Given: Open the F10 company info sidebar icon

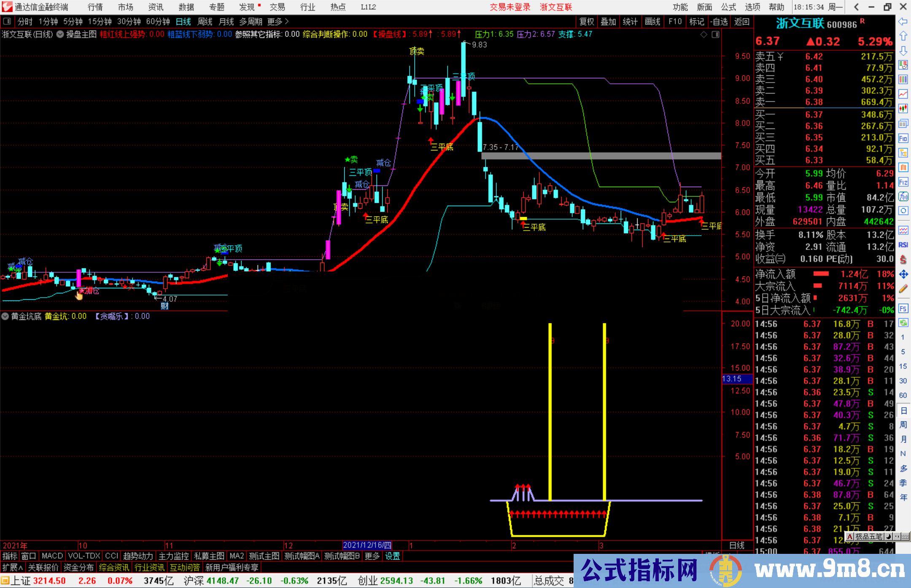Looking at the screenshot, I should [903, 138].
